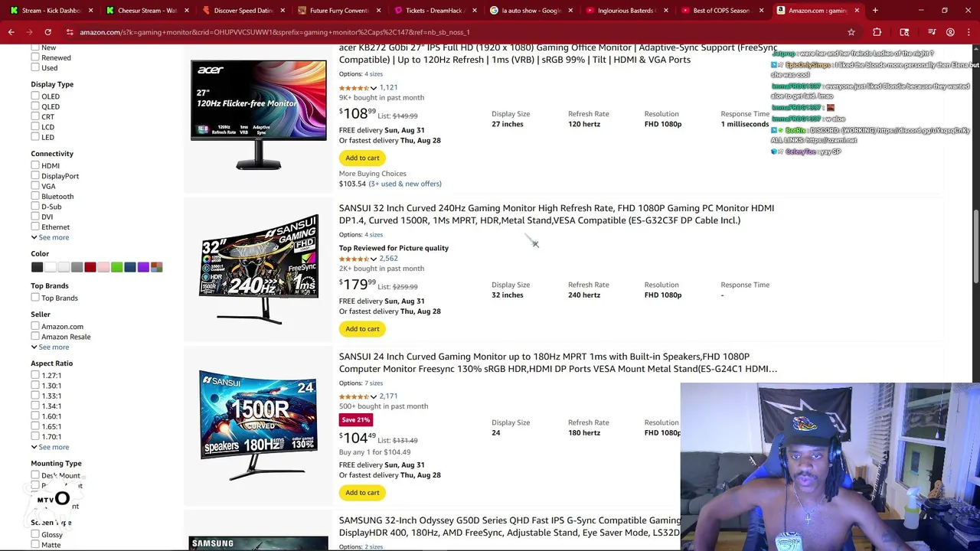Reload the page with the refresh icon

point(47,32)
